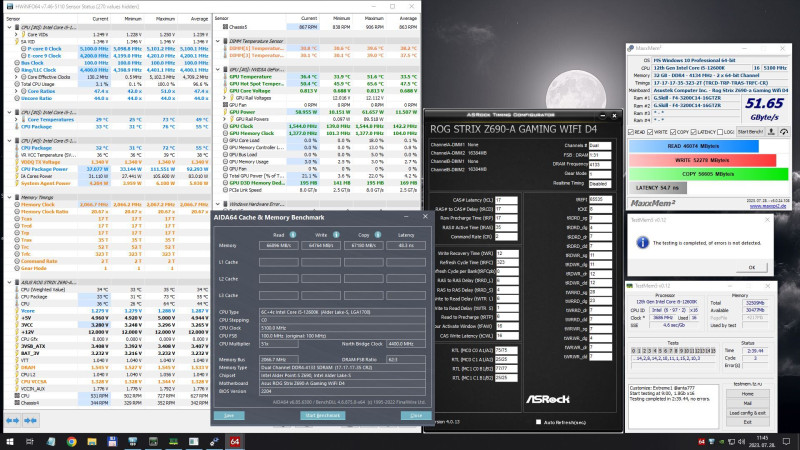Expand Core VIDs sensor row

click(16, 35)
